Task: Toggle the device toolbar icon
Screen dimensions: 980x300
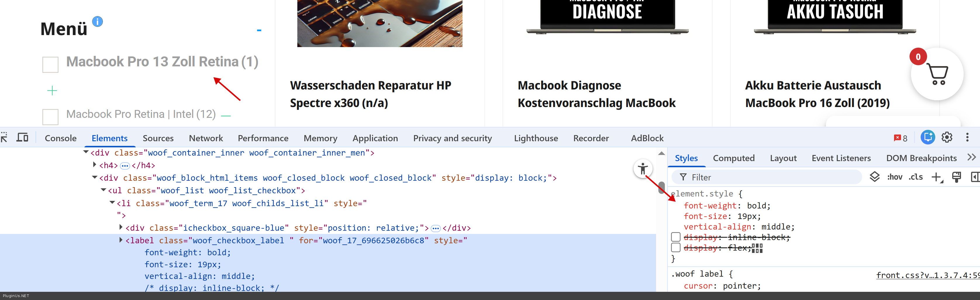Action: [x=23, y=137]
